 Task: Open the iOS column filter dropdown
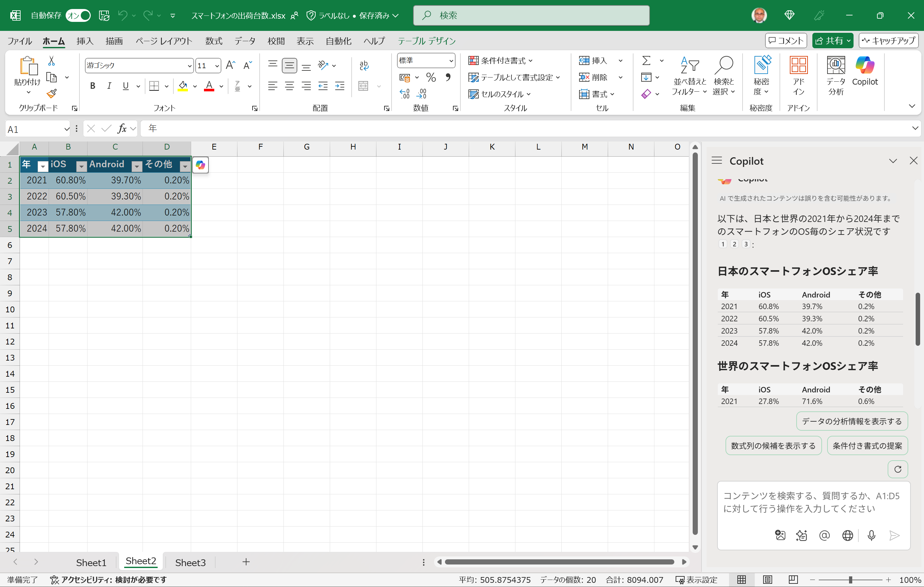(81, 166)
